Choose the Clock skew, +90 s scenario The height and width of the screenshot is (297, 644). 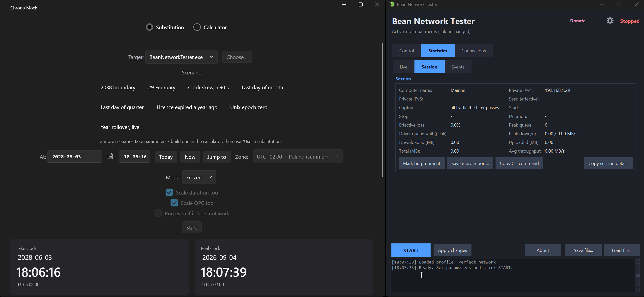tap(208, 87)
